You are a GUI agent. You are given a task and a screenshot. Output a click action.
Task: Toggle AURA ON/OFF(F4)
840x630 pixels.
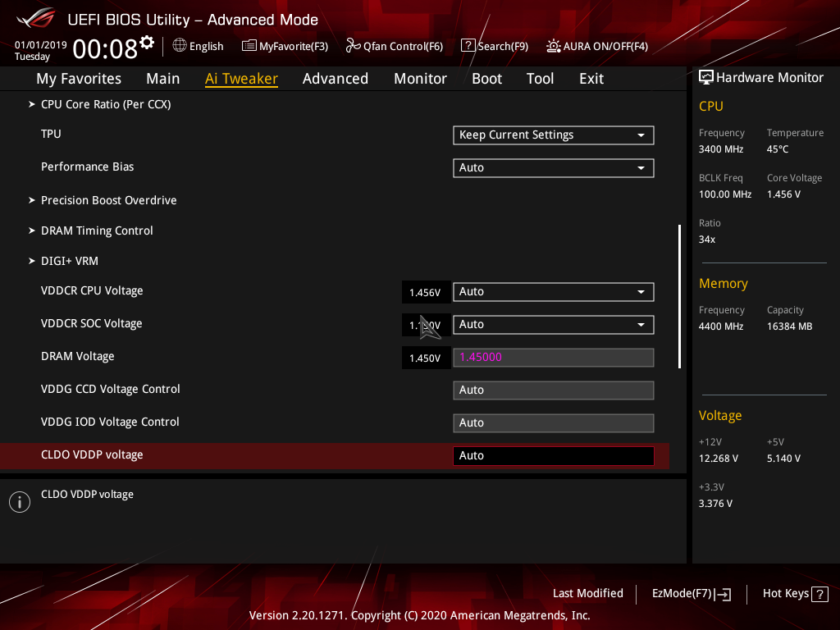click(597, 46)
